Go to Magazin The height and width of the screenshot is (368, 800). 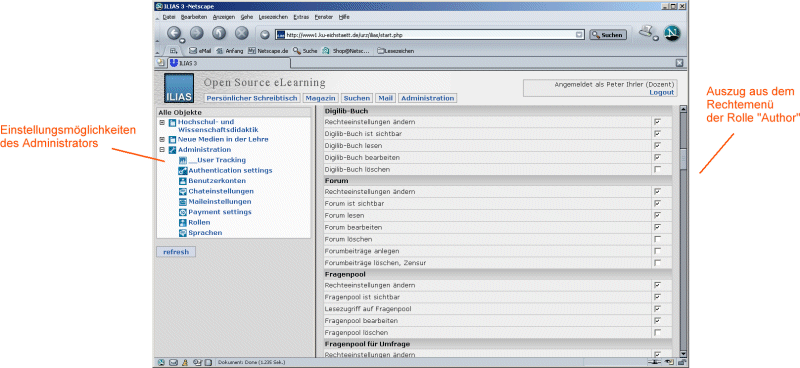pos(320,98)
